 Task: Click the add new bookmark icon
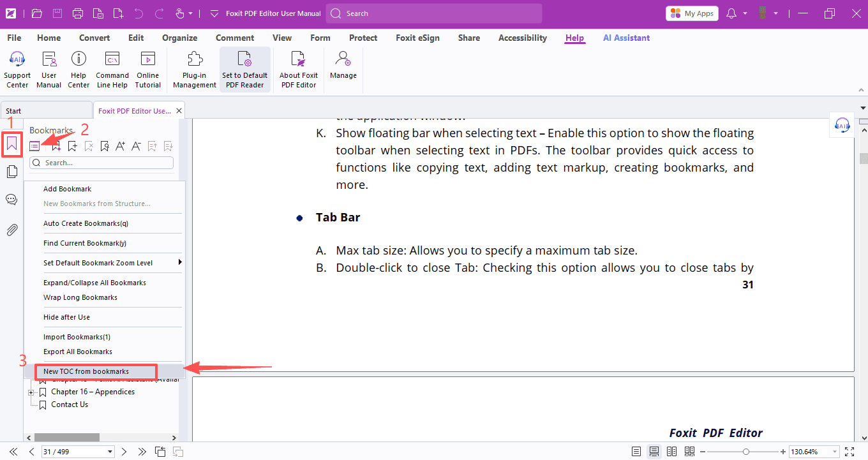72,146
